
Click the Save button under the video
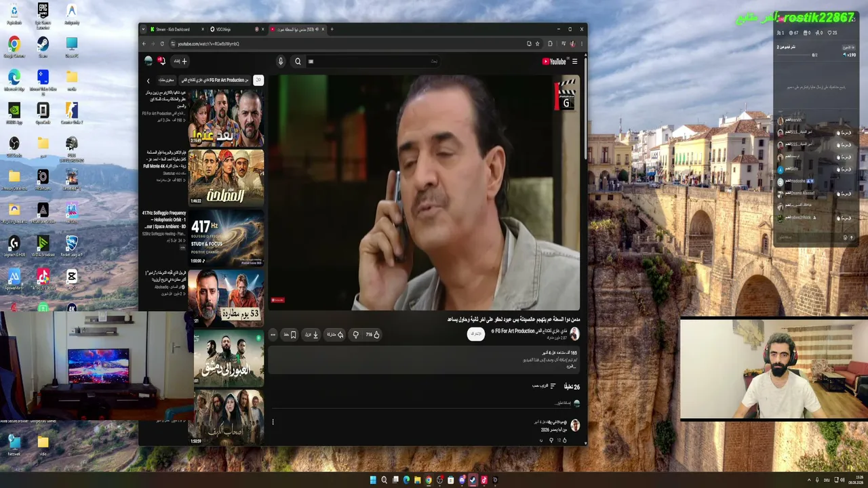(x=290, y=335)
